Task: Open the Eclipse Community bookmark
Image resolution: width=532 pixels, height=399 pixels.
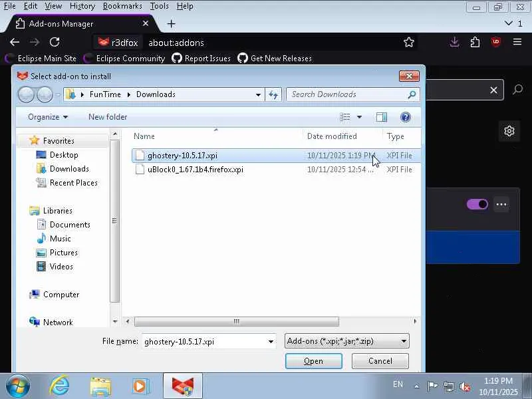Action: [124, 59]
